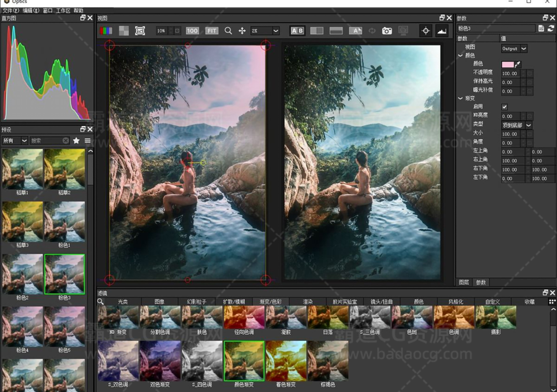Open the 所有 preset category dropdown
This screenshot has width=557, height=392.
[15, 141]
